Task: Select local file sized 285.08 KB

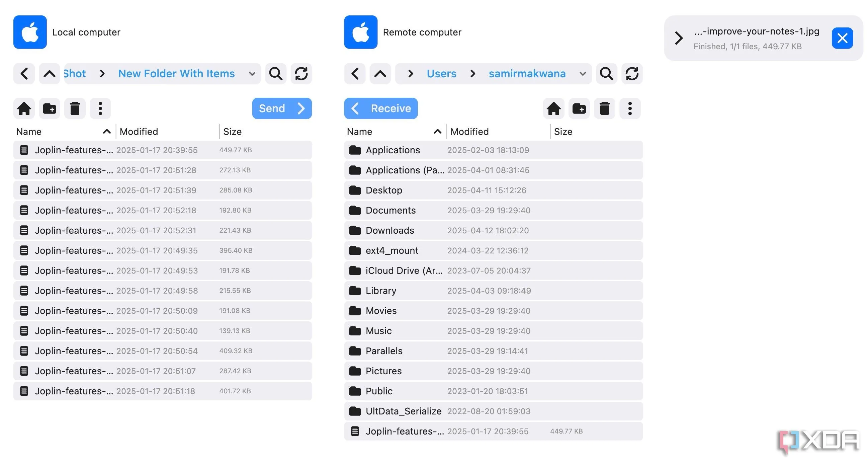Action: click(x=163, y=190)
